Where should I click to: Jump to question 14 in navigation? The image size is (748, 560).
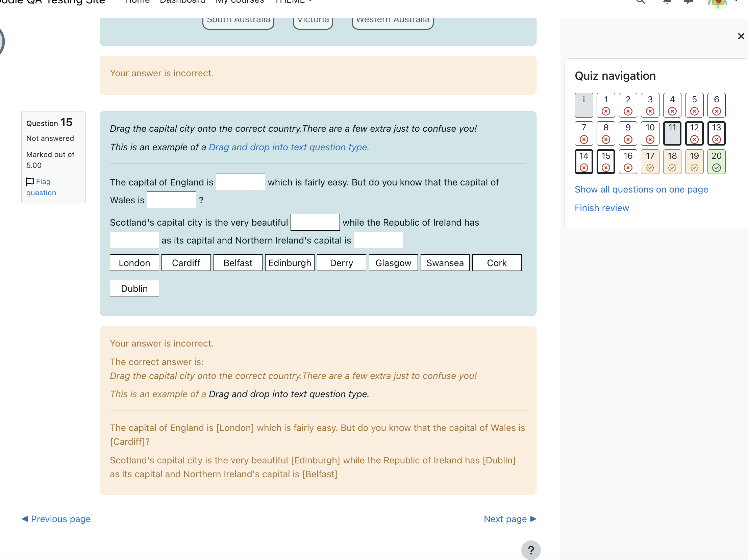point(584,161)
